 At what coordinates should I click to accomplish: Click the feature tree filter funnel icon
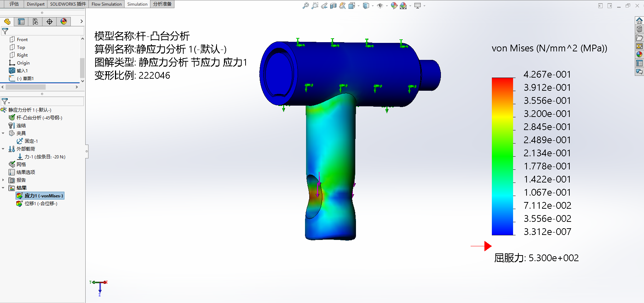(5, 31)
